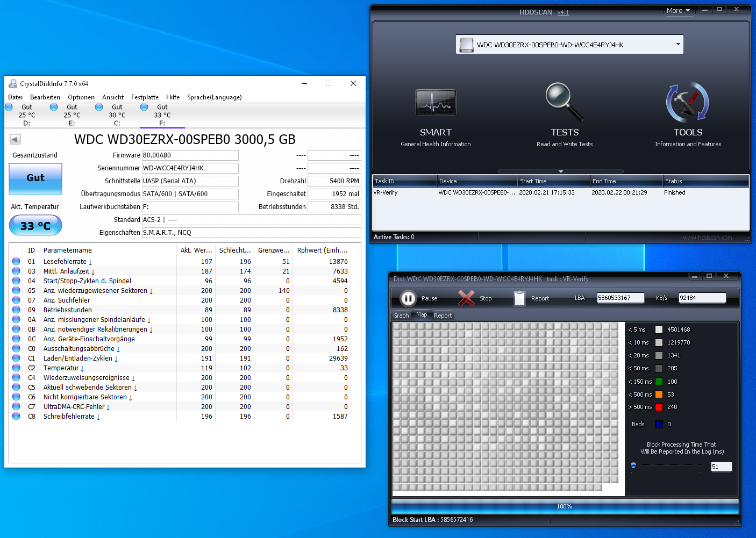Click the Übertragungsmodus SATA/600 field
This screenshot has height=538, width=756.
pyautogui.click(x=190, y=194)
